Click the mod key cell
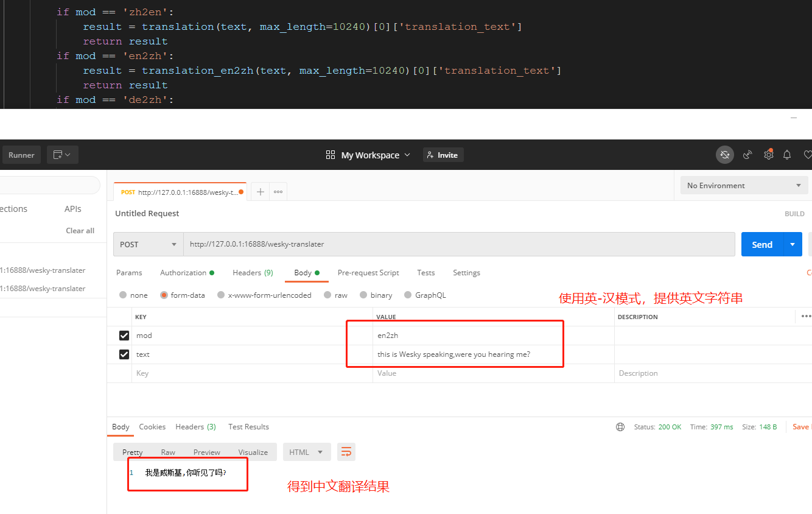The image size is (812, 514). click(x=252, y=336)
